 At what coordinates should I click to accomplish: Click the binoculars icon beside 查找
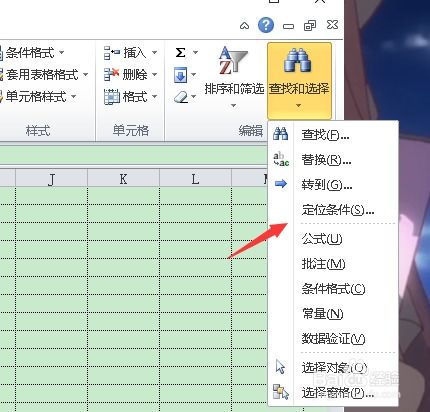(281, 134)
